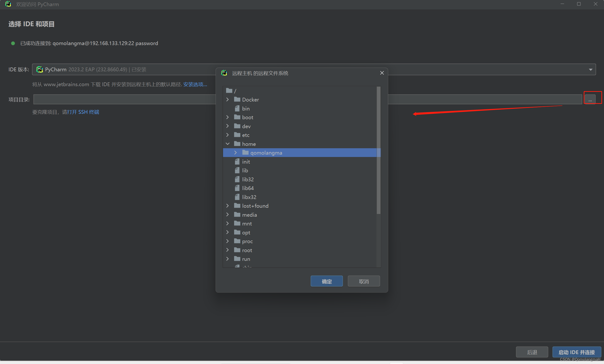Click the PyCharm icon beside the IDE version
The width and height of the screenshot is (604, 364).
pyautogui.click(x=40, y=69)
